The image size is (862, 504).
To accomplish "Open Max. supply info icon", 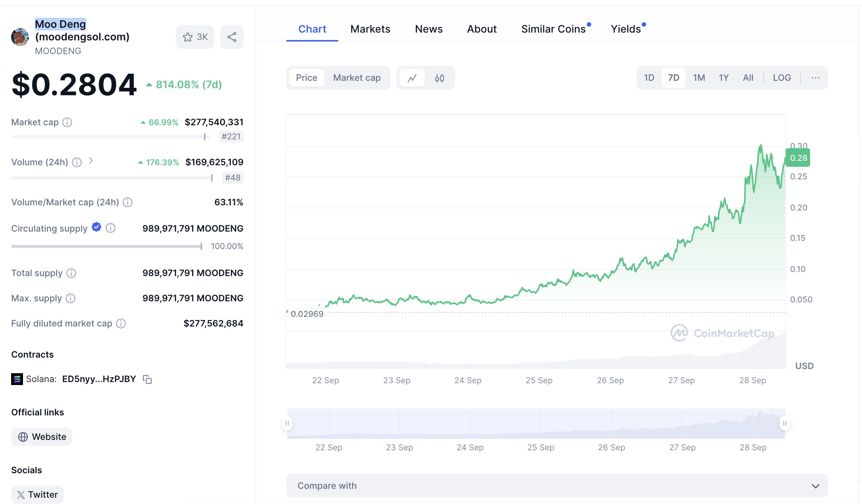I will pyautogui.click(x=70, y=298).
